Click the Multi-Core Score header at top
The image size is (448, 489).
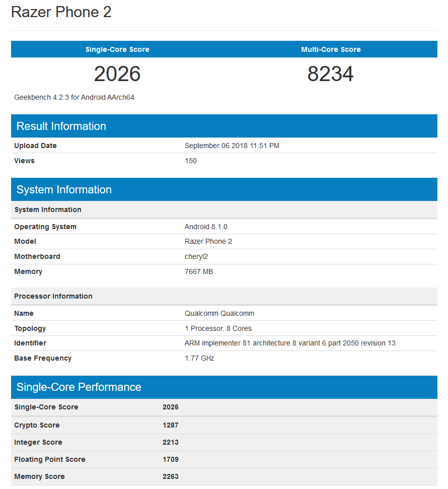[331, 49]
